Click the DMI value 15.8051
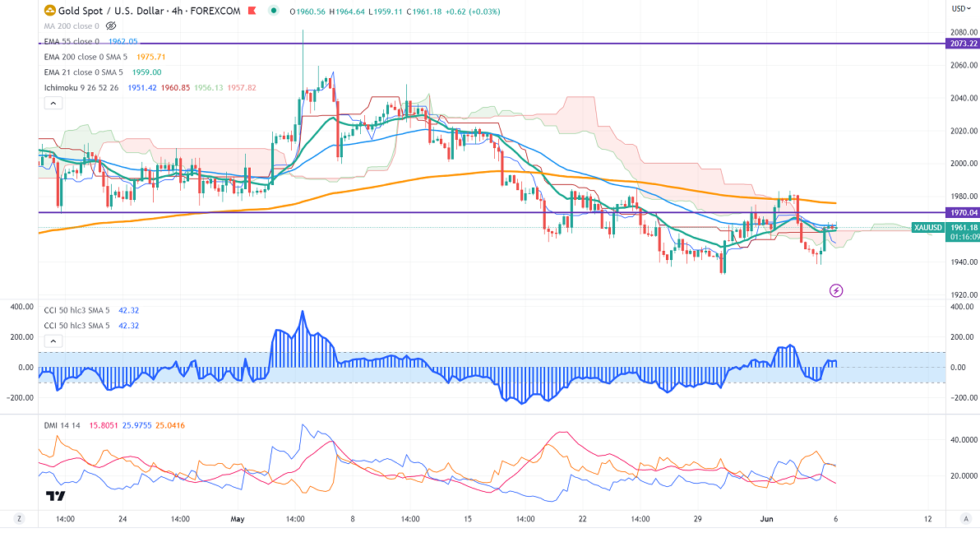 pos(103,425)
